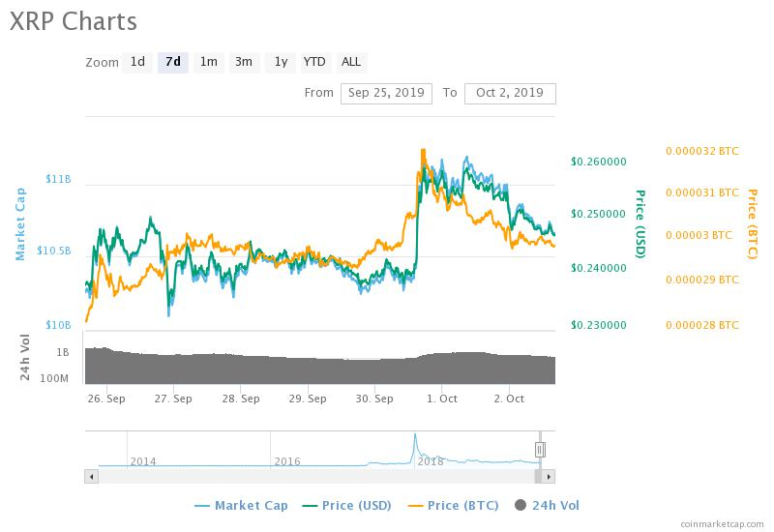Switch zoom to 1m

click(x=208, y=62)
